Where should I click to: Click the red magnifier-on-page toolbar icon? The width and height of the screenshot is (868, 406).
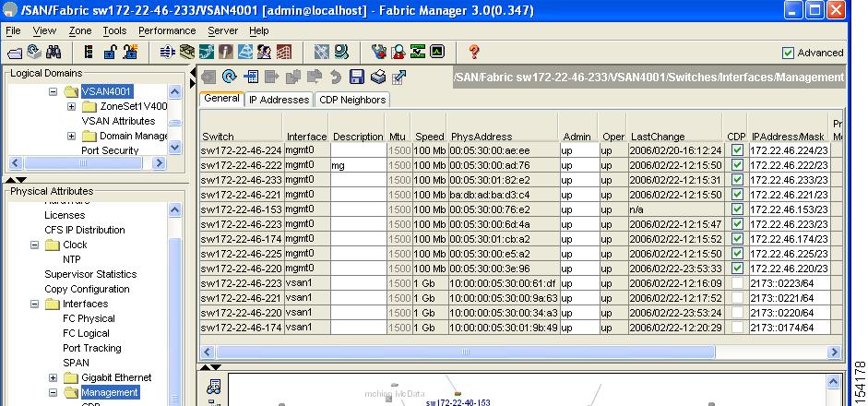click(x=398, y=52)
